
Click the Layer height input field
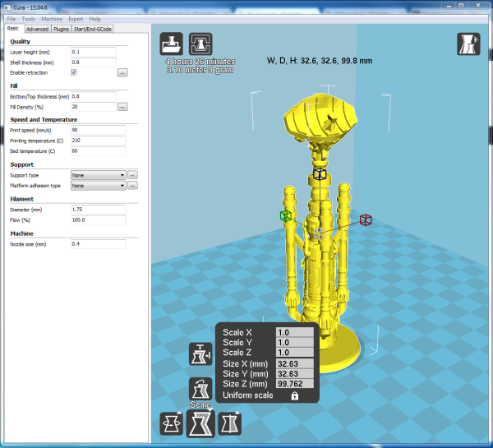tap(92, 52)
